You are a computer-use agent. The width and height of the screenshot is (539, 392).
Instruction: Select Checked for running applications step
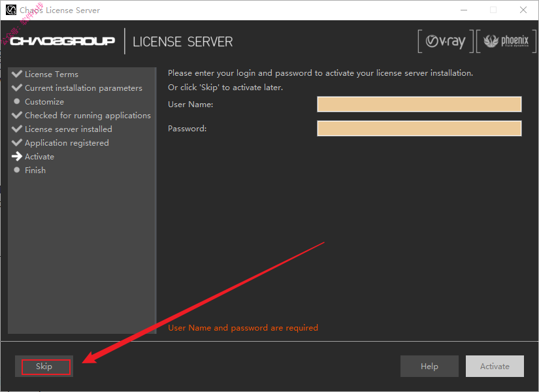[x=88, y=116]
